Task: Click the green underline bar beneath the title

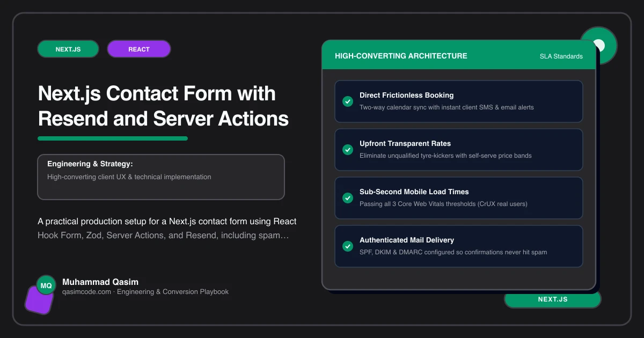Action: coord(113,138)
